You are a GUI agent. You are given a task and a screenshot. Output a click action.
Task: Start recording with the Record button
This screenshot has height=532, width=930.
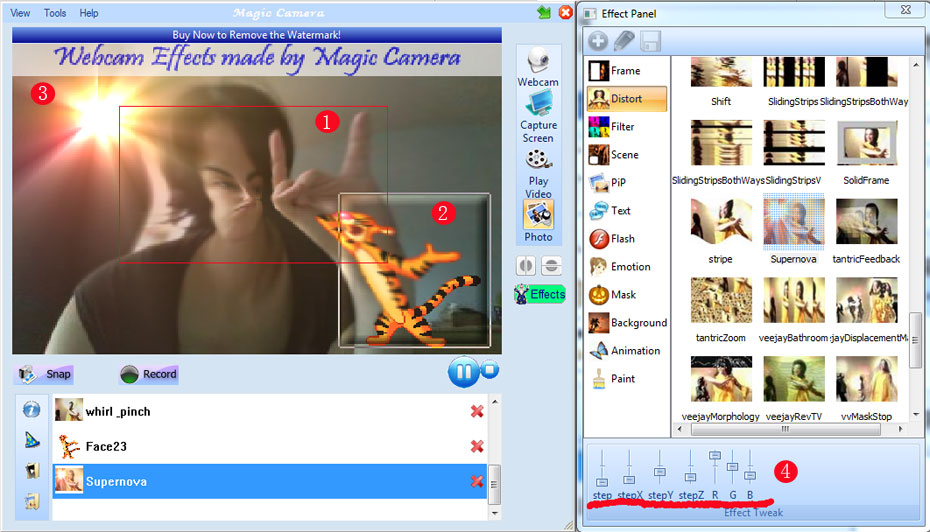pos(148,374)
